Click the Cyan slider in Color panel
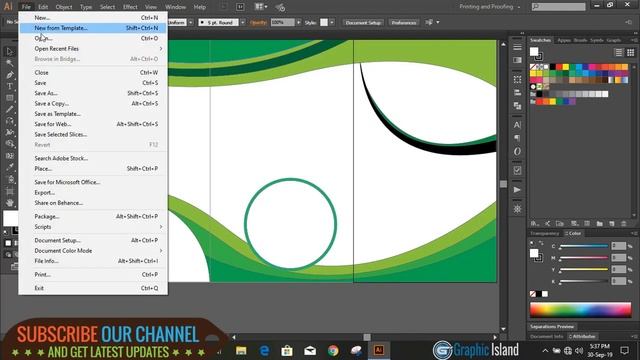Viewport: 640px width, 360px height. tap(584, 246)
